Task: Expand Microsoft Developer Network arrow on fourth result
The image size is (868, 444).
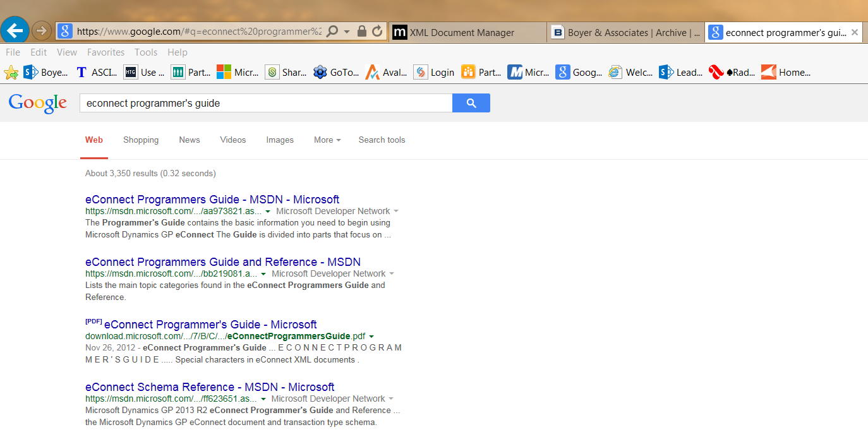Action: pyautogui.click(x=392, y=399)
